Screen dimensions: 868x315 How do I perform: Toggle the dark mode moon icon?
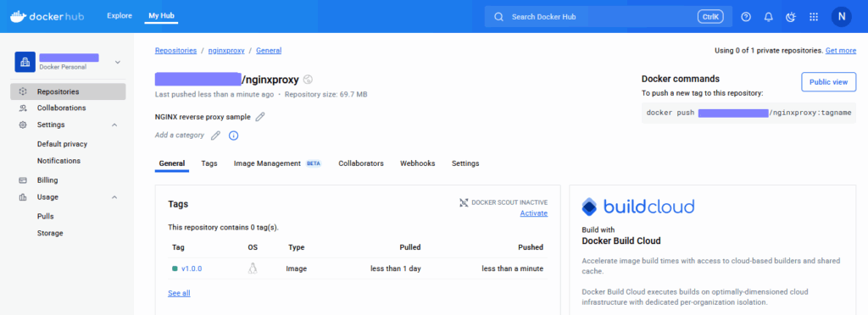coord(791,17)
